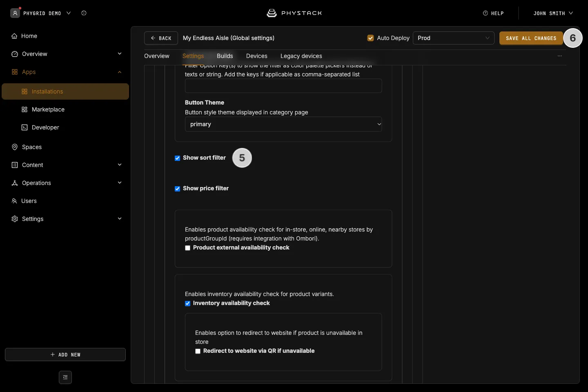
Task: Click the Home icon in sidebar
Action: click(14, 36)
